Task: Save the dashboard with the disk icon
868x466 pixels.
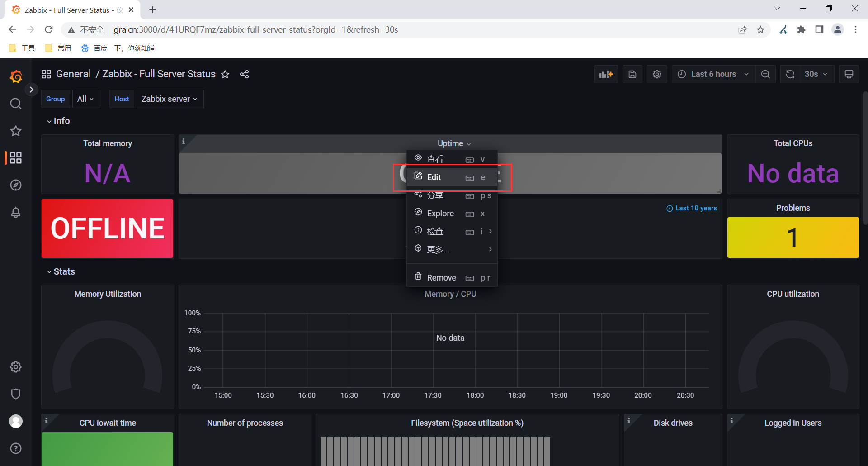Action: point(632,74)
